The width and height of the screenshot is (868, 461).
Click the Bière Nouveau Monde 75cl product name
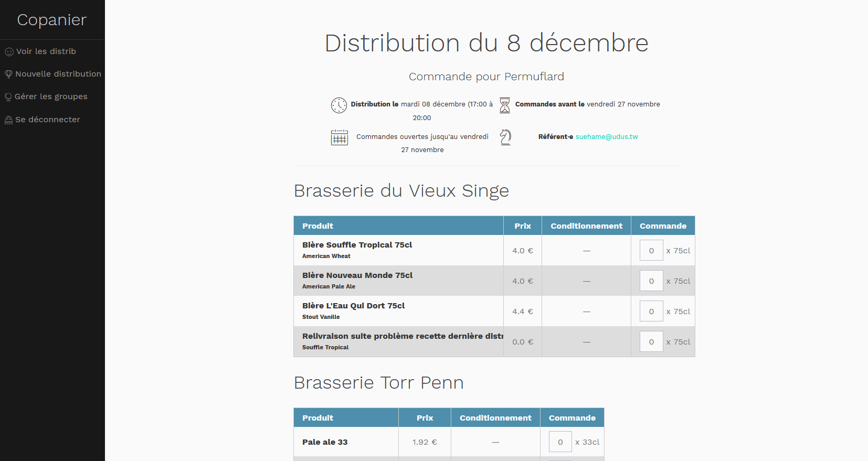tap(357, 275)
